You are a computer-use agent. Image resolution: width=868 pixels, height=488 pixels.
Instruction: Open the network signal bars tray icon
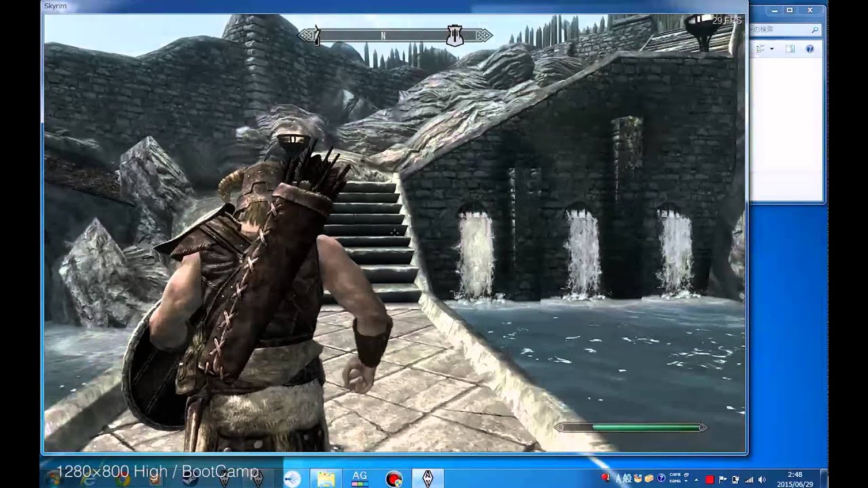(749, 480)
